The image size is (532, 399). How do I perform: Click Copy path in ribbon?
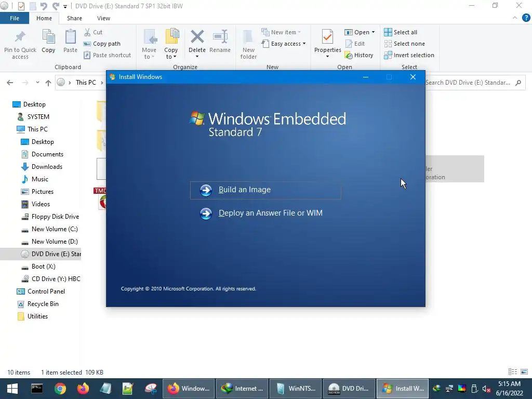102,44
